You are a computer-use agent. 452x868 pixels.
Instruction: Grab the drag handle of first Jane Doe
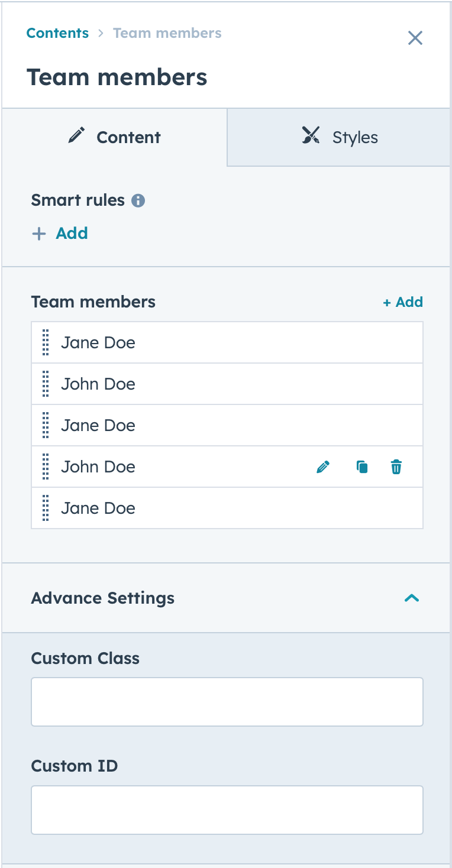click(46, 343)
